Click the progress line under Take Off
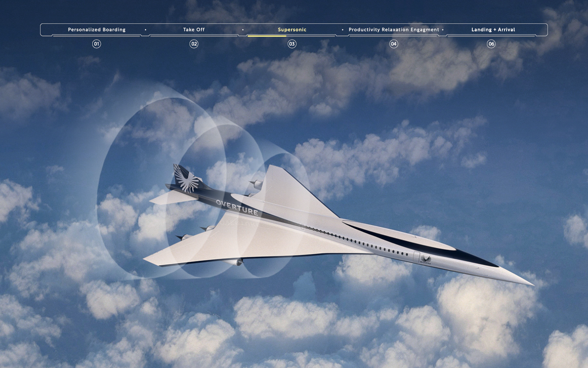The width and height of the screenshot is (588, 368). click(194, 36)
